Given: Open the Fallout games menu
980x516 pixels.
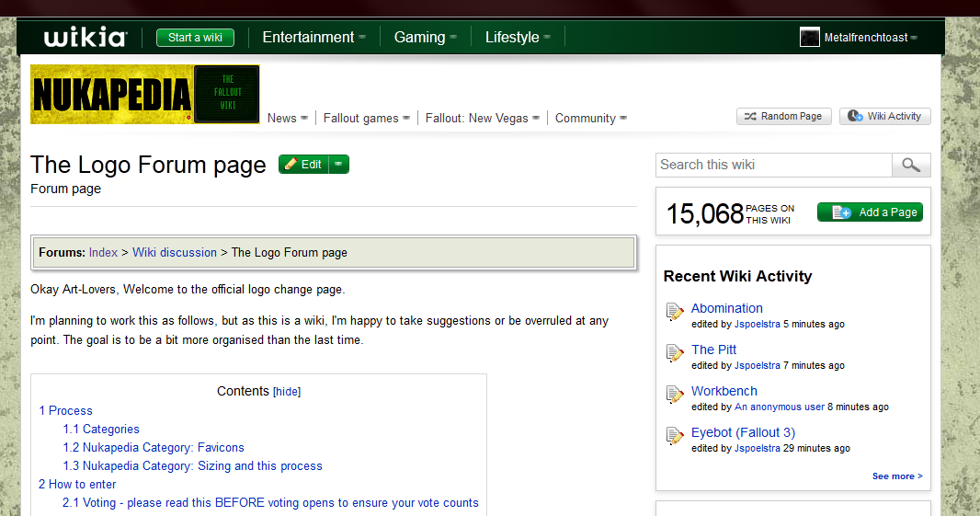Looking at the screenshot, I should coord(366,119).
